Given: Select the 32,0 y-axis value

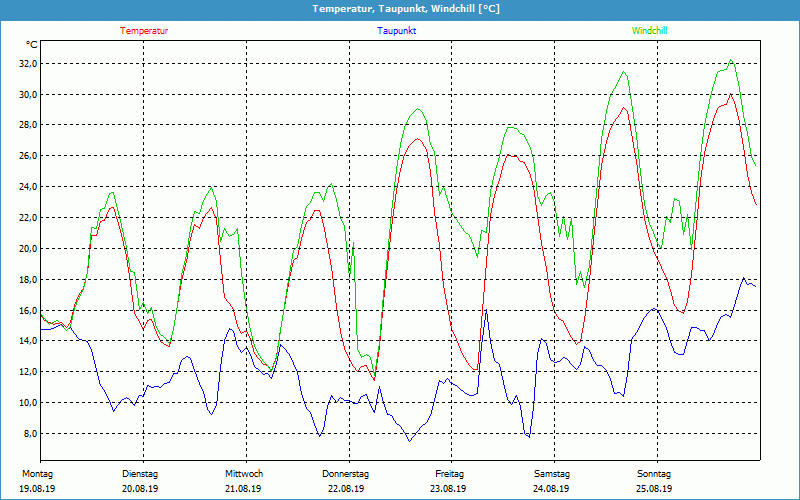Looking at the screenshot, I should pos(28,64).
